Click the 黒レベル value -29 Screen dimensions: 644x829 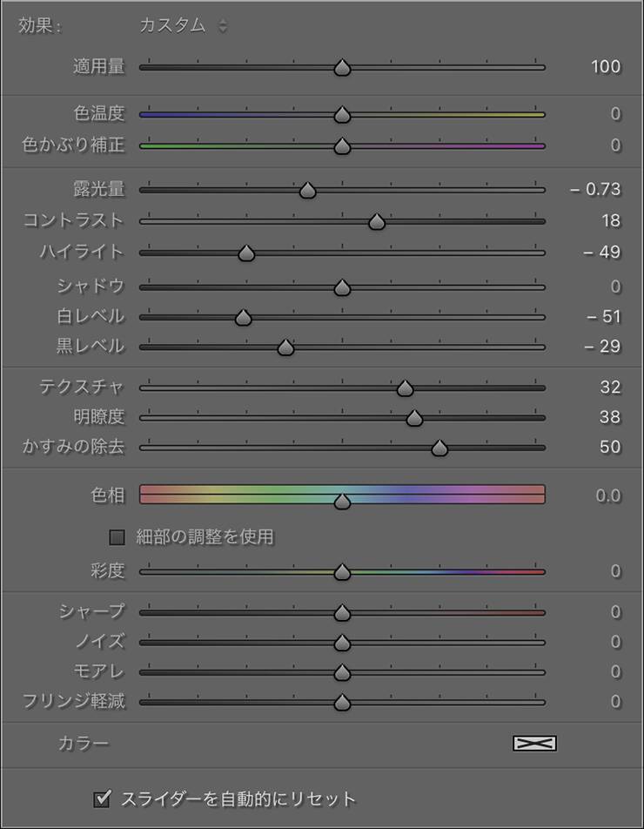(x=602, y=347)
